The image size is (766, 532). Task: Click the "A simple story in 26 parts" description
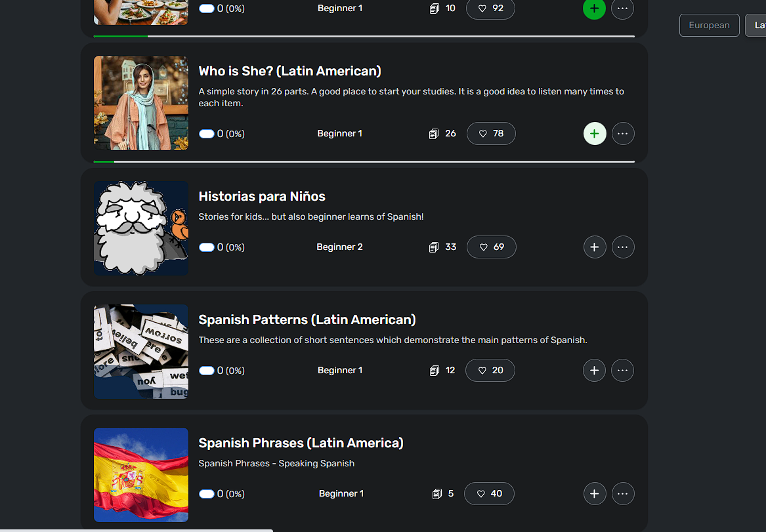tap(412, 97)
